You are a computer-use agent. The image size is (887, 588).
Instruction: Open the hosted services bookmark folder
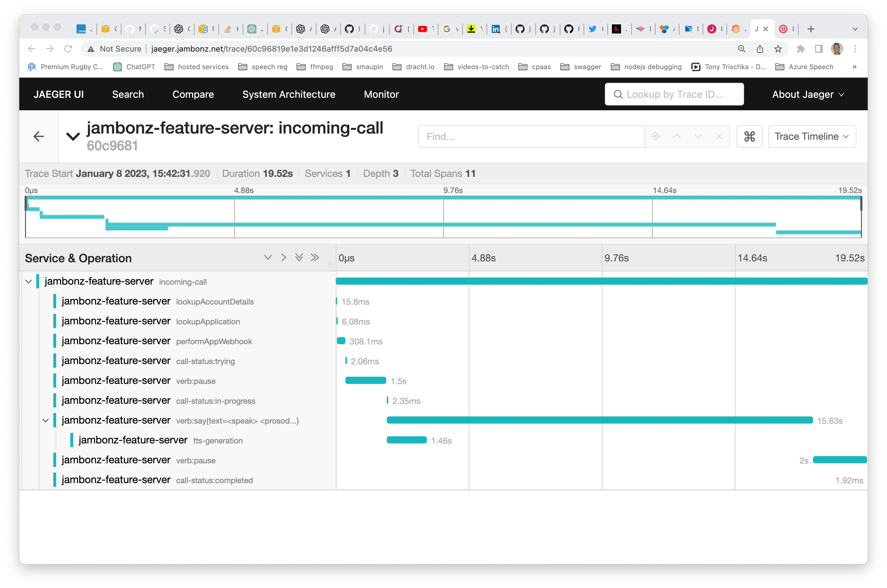pos(197,67)
